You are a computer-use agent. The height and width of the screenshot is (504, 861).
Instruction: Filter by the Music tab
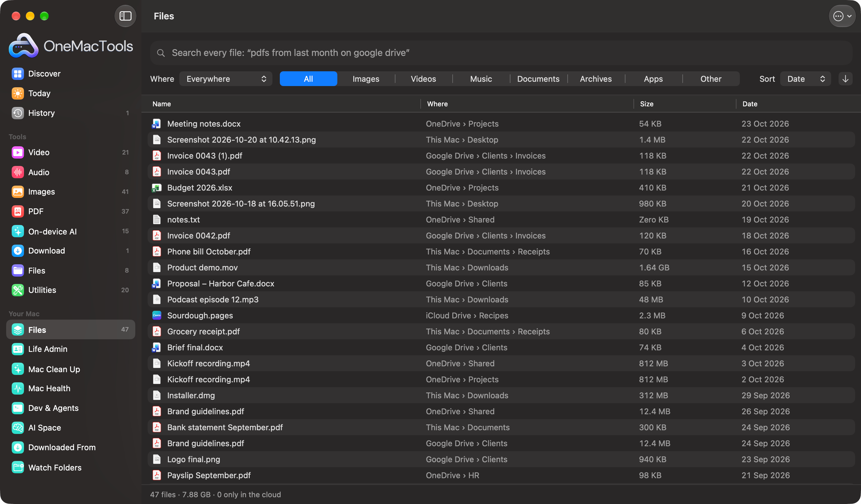click(481, 79)
